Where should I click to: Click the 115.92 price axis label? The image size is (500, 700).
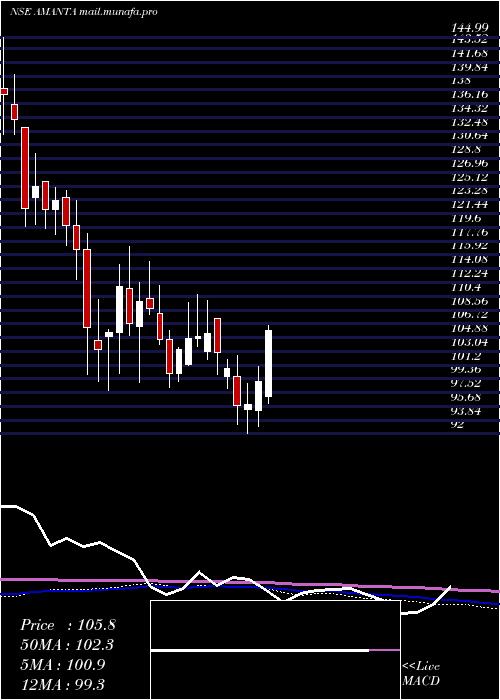click(469, 246)
